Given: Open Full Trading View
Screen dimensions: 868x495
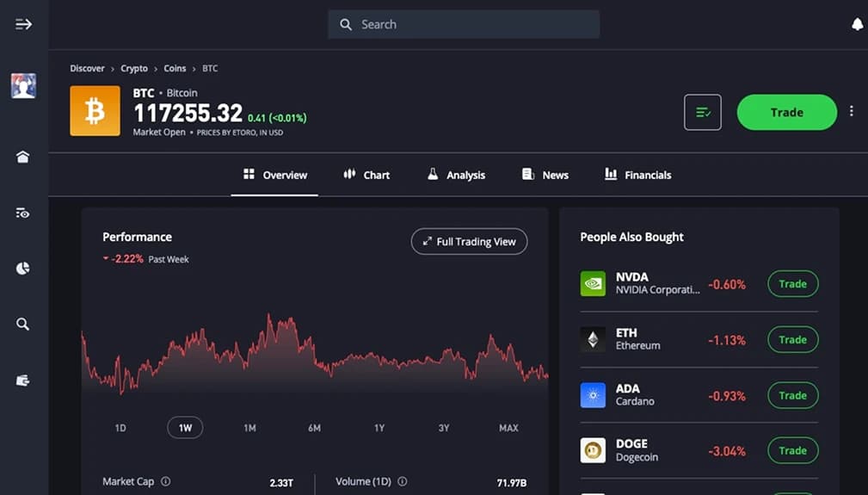Looking at the screenshot, I should point(469,241).
